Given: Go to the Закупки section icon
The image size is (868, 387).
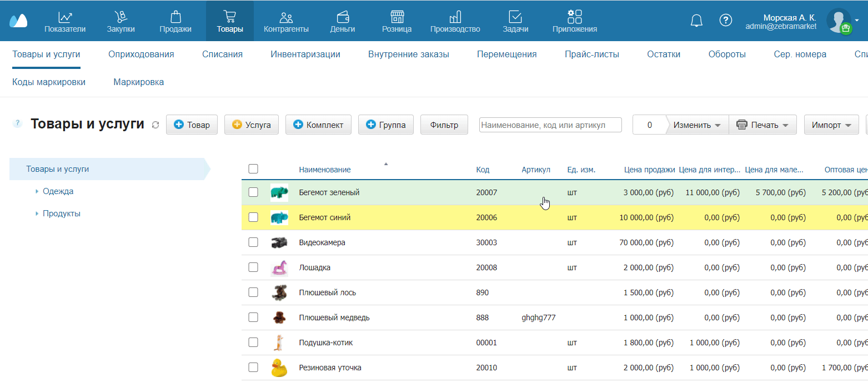Looking at the screenshot, I should coord(121,18).
